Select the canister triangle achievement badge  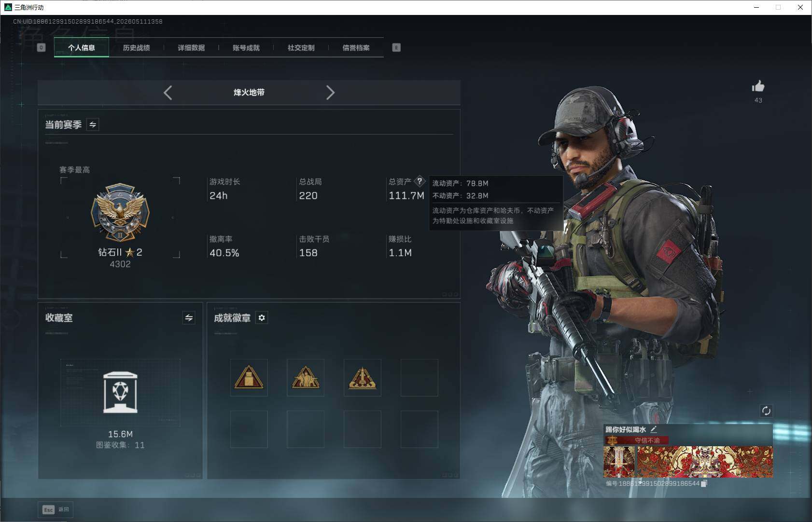point(249,377)
